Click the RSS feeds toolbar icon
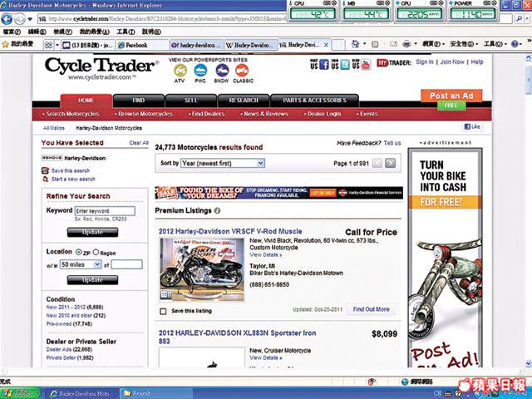Image resolution: width=532 pixels, height=399 pixels. pyautogui.click(x=375, y=44)
